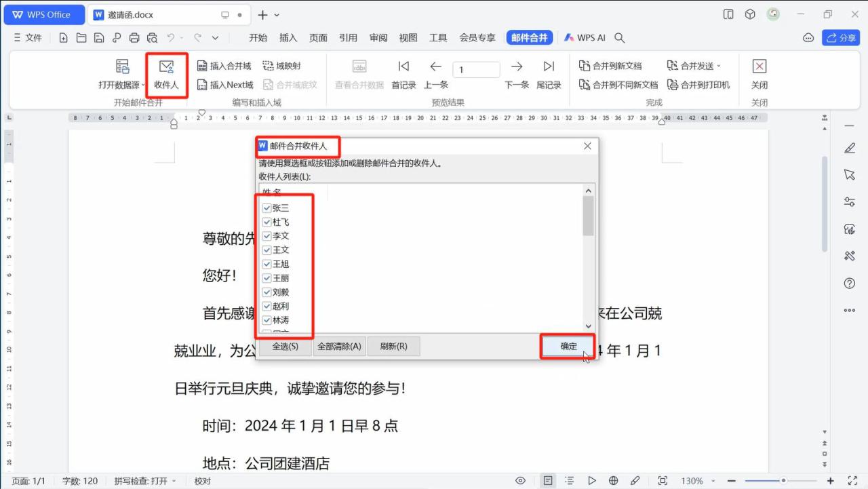Uncheck recipient 杜飞
Viewport: 868px width, 489px height.
[x=267, y=222]
